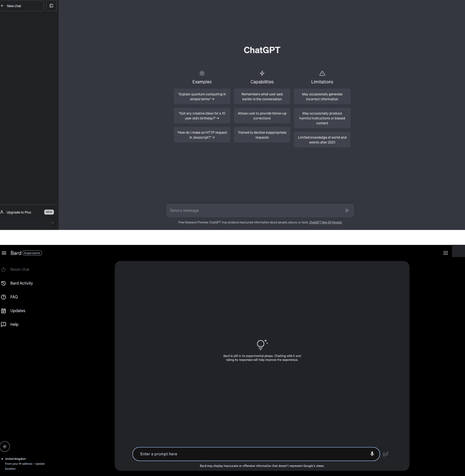The height and width of the screenshot is (476, 465).
Task: Open Bard Help
Action: pos(14,324)
